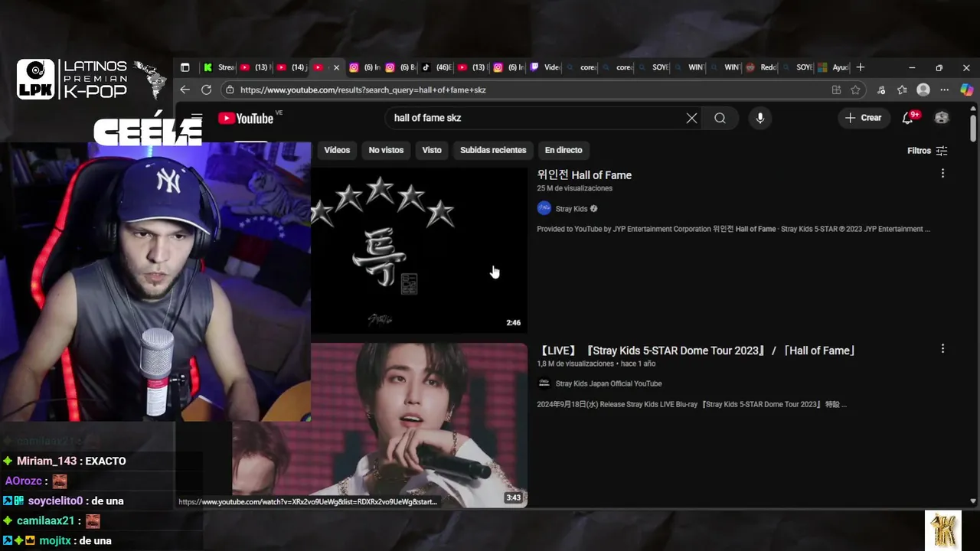Add this page to favorites star
The height and width of the screenshot is (551, 980).
(x=855, y=90)
